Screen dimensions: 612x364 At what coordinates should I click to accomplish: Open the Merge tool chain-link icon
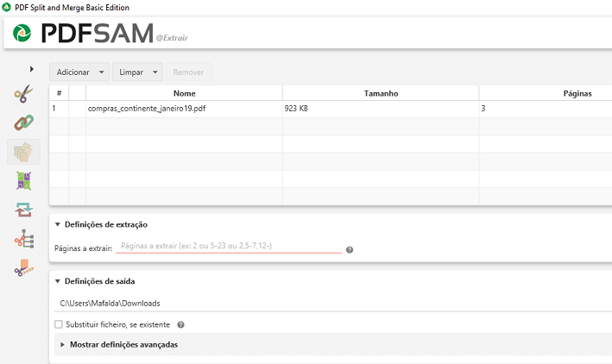click(x=23, y=122)
